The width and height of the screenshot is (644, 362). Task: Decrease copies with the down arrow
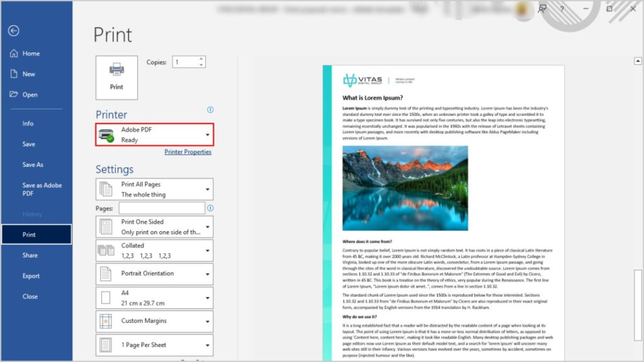click(x=201, y=65)
